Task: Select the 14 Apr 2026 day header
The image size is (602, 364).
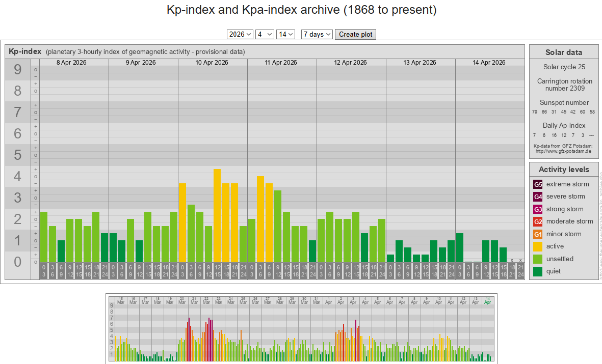Action: point(489,63)
